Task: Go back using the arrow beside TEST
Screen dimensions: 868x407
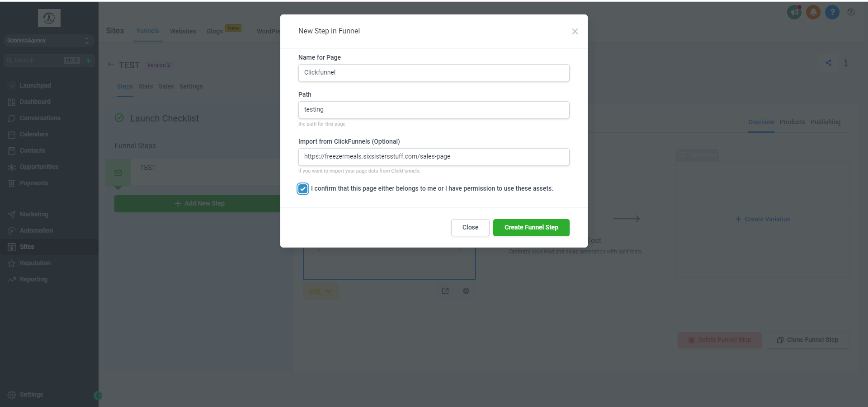Action: coord(111,64)
